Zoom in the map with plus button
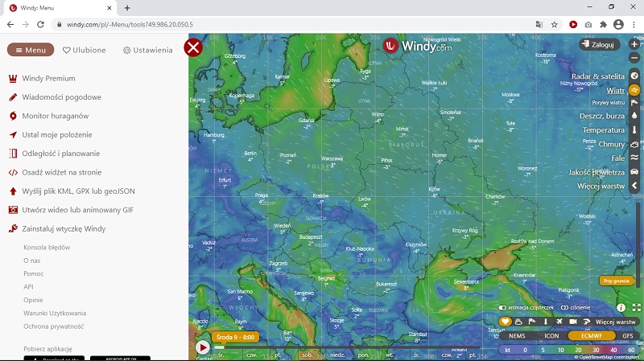 634,44
